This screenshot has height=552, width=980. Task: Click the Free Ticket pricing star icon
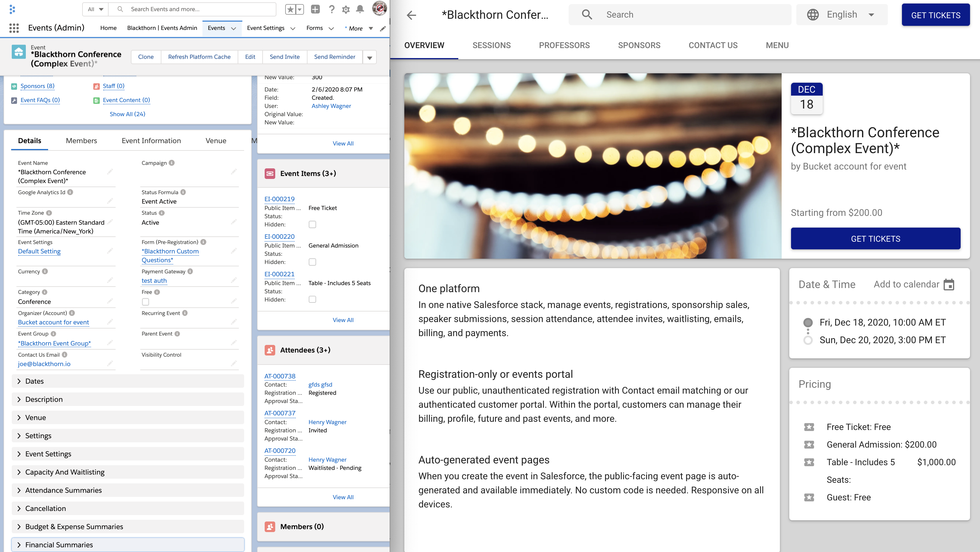[809, 427]
